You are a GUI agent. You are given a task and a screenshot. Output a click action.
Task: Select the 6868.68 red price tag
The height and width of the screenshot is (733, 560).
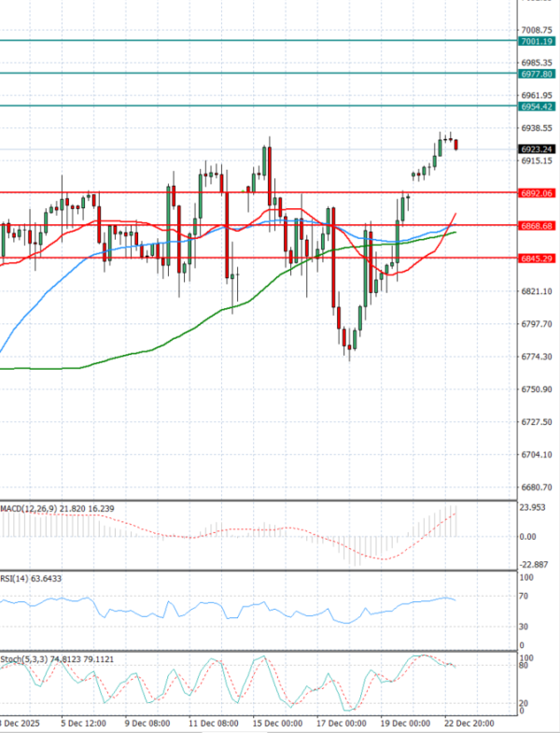point(539,226)
